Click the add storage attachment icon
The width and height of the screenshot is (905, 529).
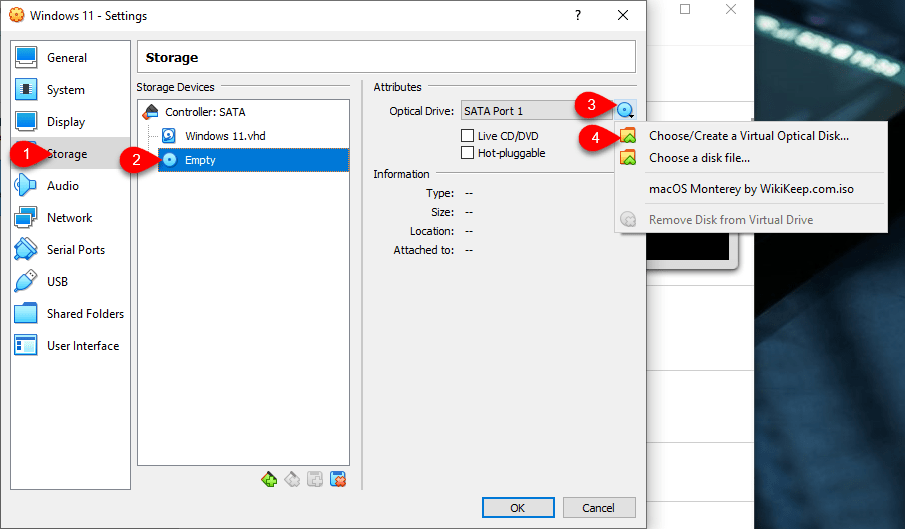[x=315, y=479]
